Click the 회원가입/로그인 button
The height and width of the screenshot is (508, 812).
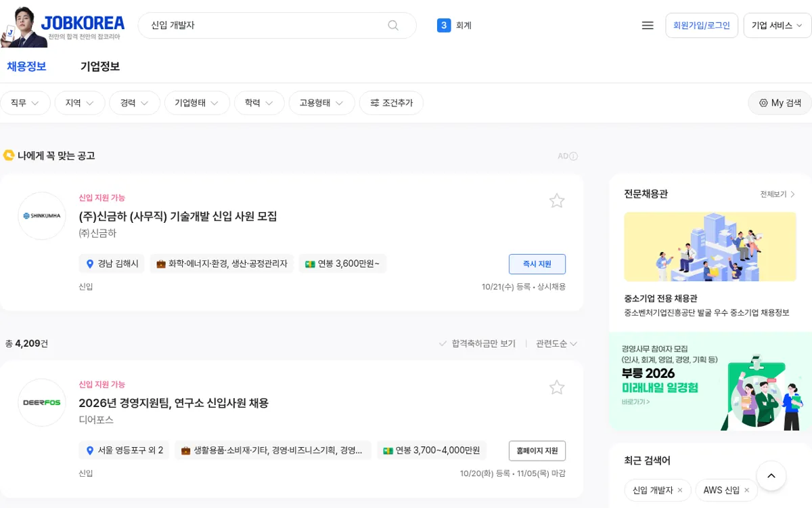(702, 26)
